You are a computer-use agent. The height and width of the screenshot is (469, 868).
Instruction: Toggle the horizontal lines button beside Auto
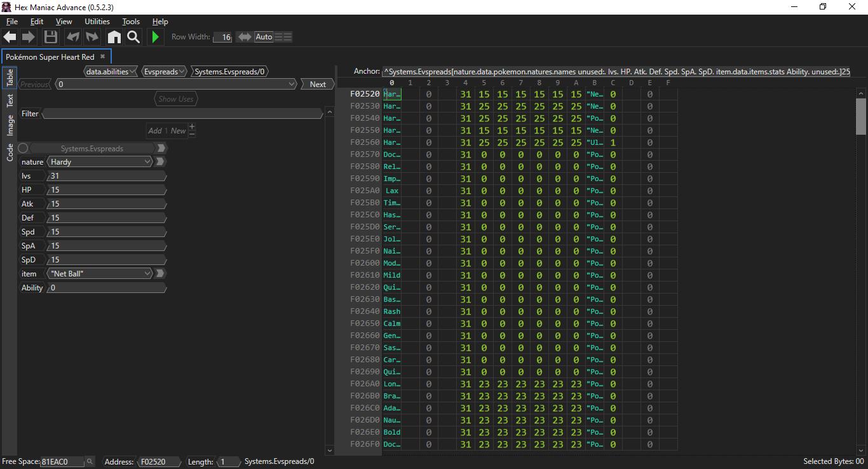[x=283, y=37]
